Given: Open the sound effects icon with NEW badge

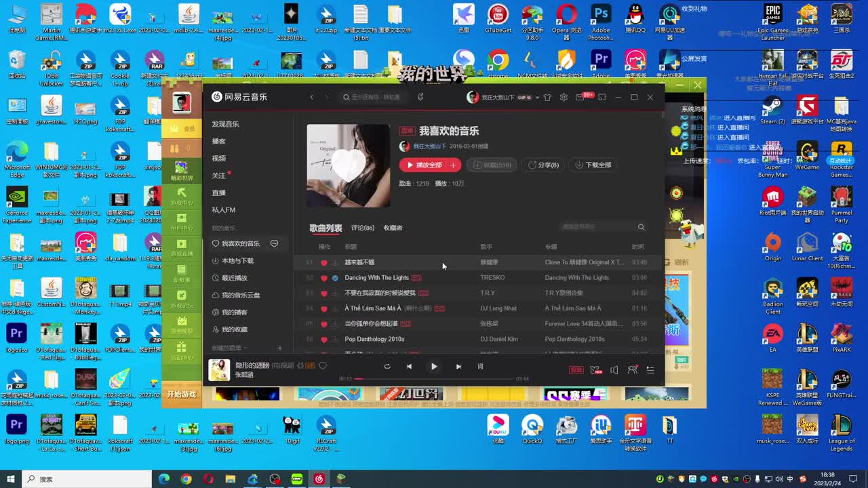Looking at the screenshot, I should coord(595,370).
